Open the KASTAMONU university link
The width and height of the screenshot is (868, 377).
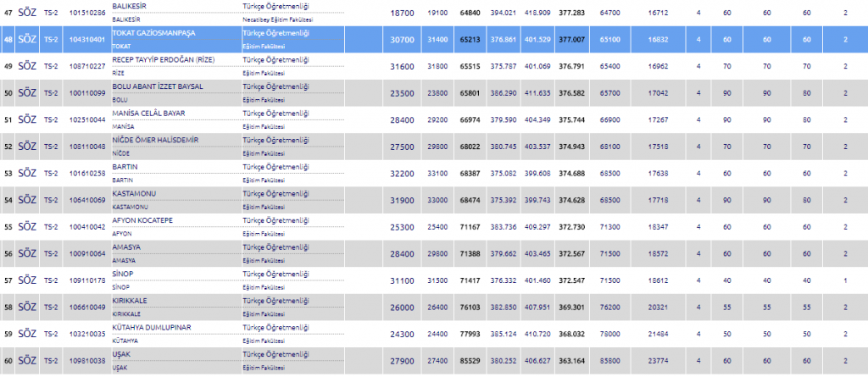(x=136, y=193)
